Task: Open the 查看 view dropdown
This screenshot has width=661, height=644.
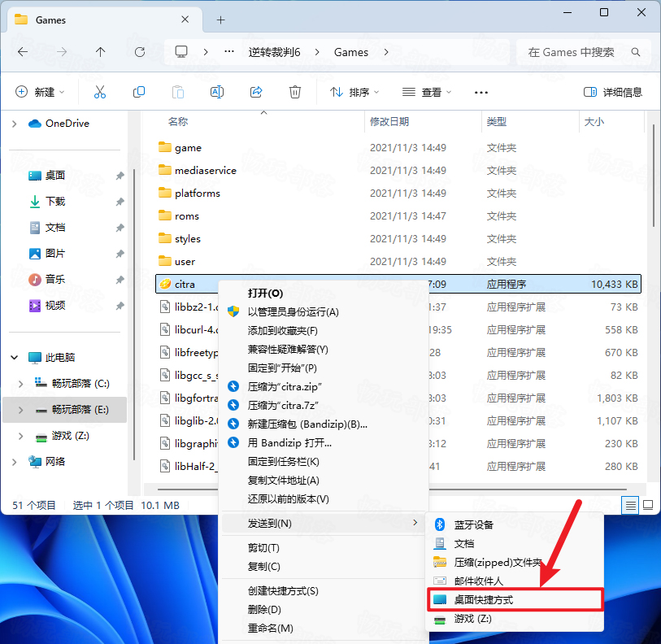Action: tap(427, 92)
